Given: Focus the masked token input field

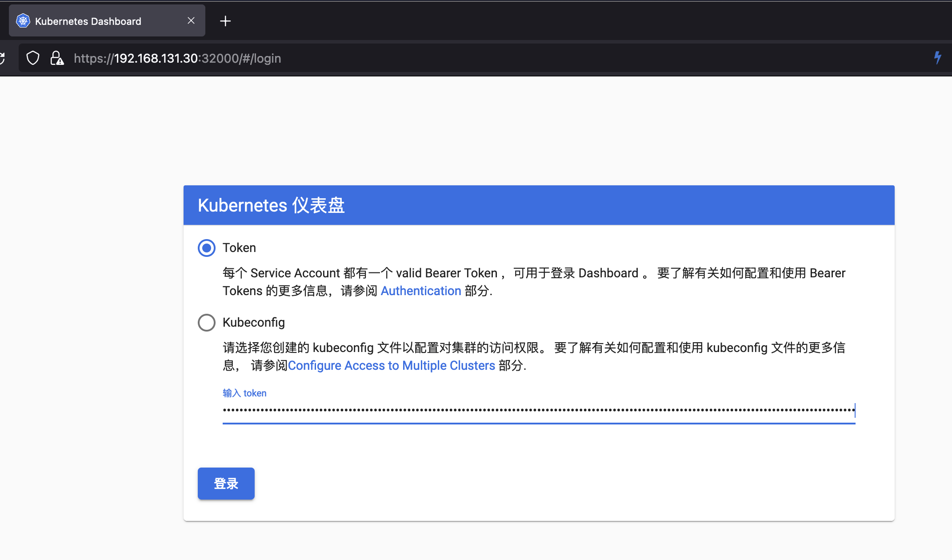Looking at the screenshot, I should (x=538, y=410).
